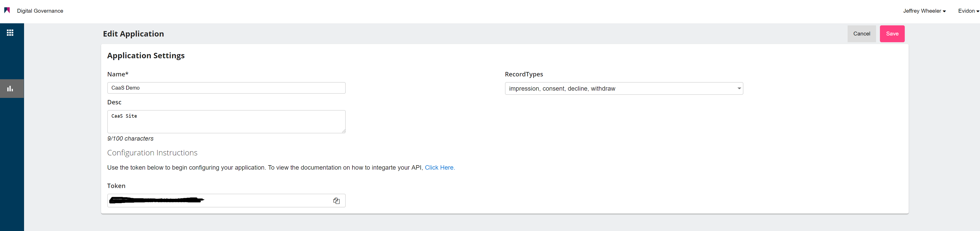The width and height of the screenshot is (980, 231).
Task: Click the 9/100 characters counter text
Action: pos(130,139)
